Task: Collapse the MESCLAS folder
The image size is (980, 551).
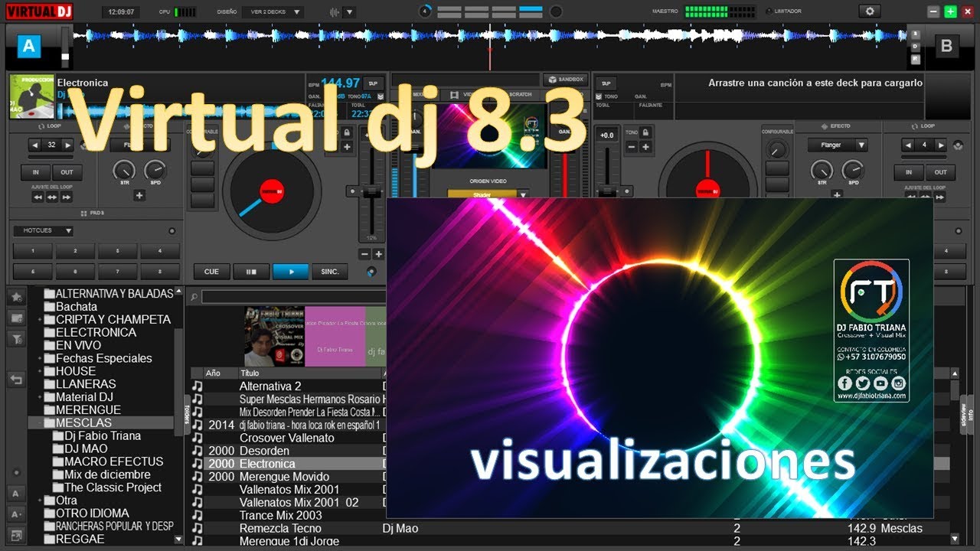Action: pos(40,423)
